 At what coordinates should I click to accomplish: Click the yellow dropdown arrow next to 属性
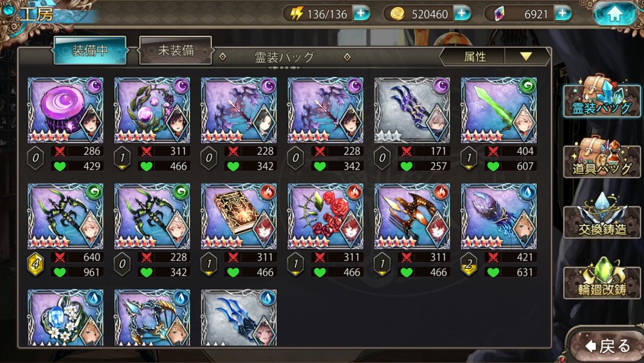tap(526, 56)
